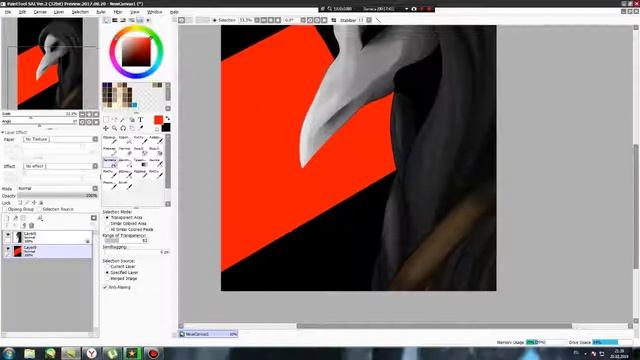Screen dimensions: 640x360
Task: Select the lasso selection tool
Action: 115,120
